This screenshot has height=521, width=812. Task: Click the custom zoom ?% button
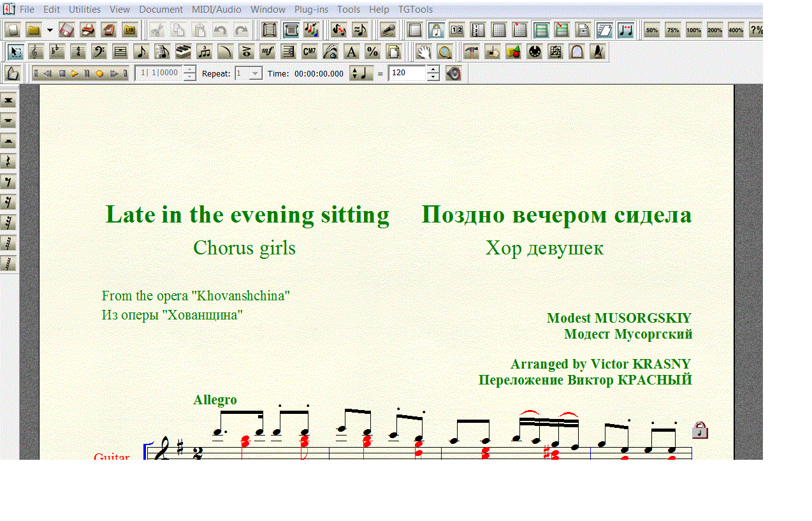click(756, 30)
